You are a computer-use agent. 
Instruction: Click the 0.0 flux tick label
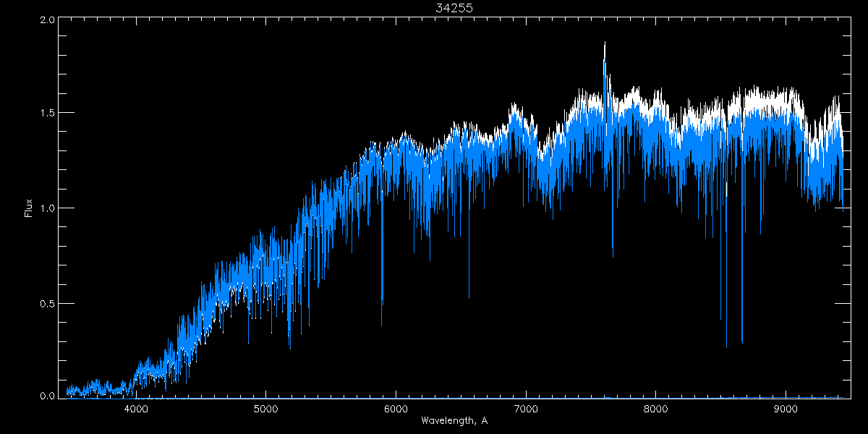tap(47, 396)
